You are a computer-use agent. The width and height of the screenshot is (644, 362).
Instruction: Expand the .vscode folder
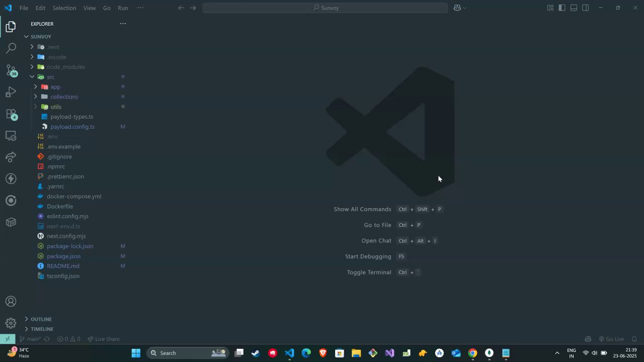click(32, 57)
